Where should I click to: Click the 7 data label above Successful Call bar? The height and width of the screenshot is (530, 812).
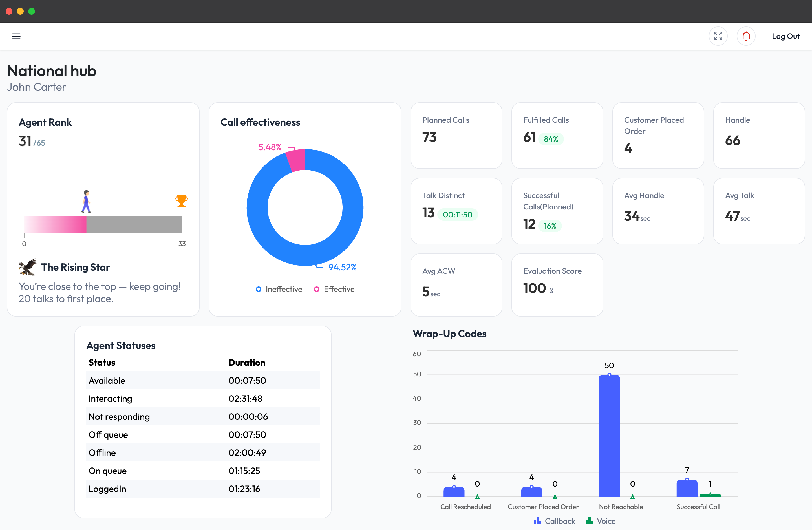[687, 470]
